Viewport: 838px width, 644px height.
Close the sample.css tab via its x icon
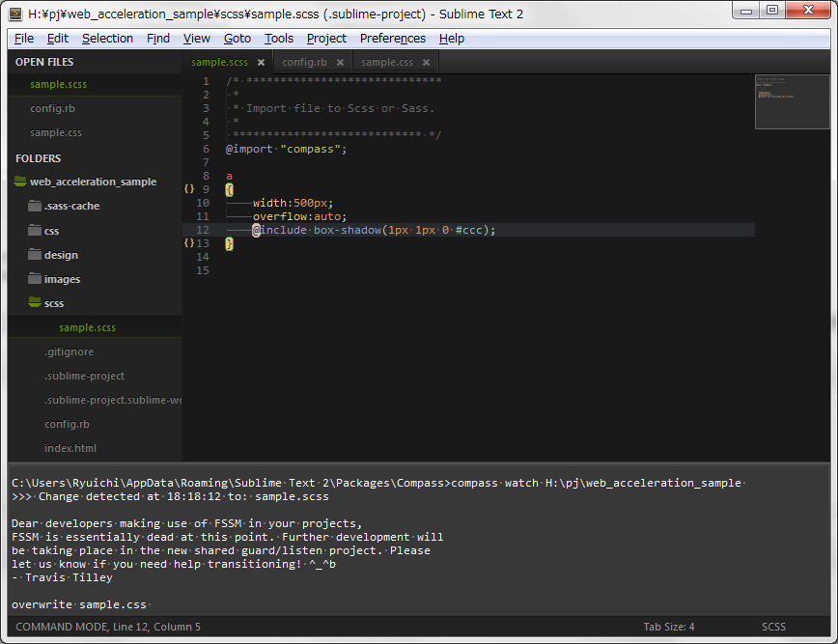coord(426,61)
